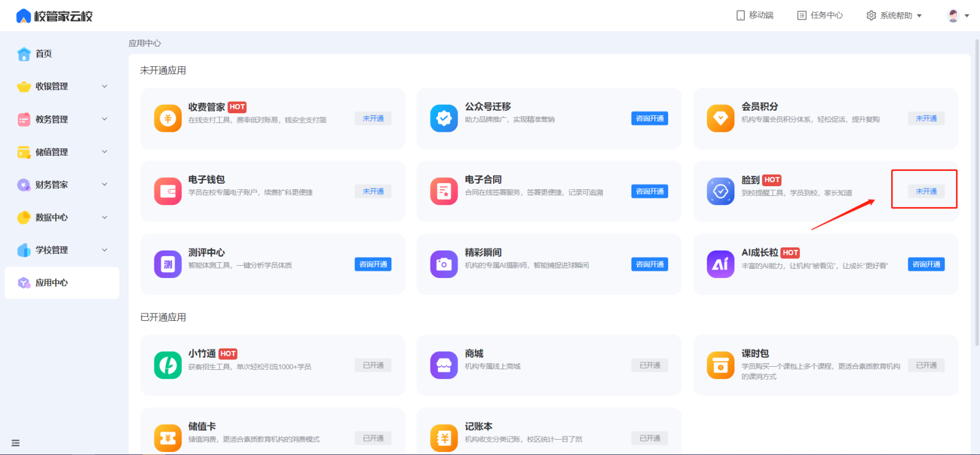Select 首页 in the sidebar
Image resolution: width=980 pixels, height=455 pixels.
tap(62, 54)
